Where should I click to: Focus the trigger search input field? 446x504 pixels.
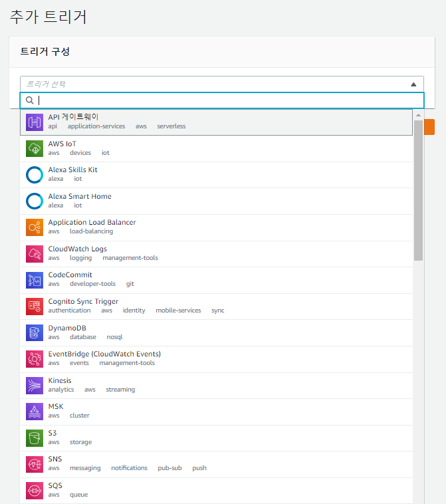(x=222, y=100)
